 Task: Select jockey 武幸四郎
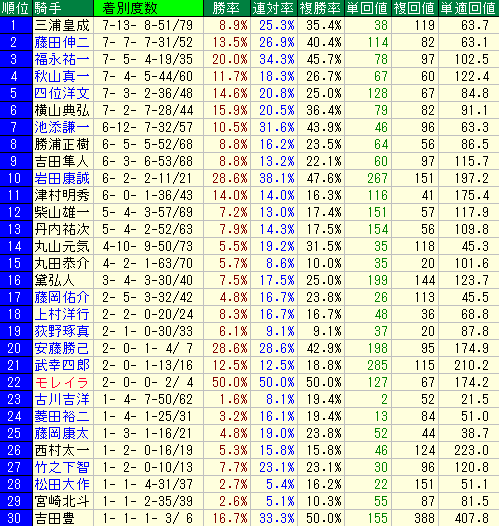pos(62,365)
